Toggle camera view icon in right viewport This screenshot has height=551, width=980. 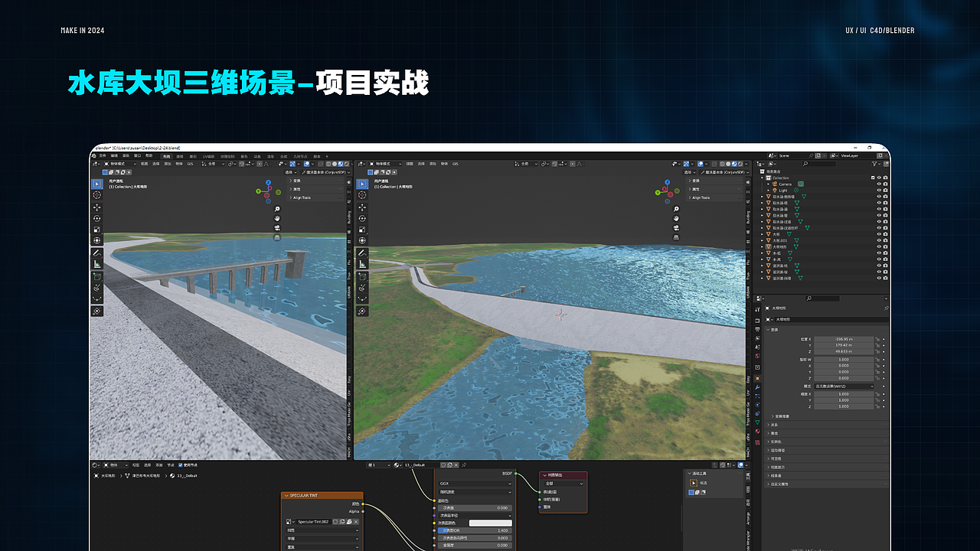pyautogui.click(x=677, y=227)
